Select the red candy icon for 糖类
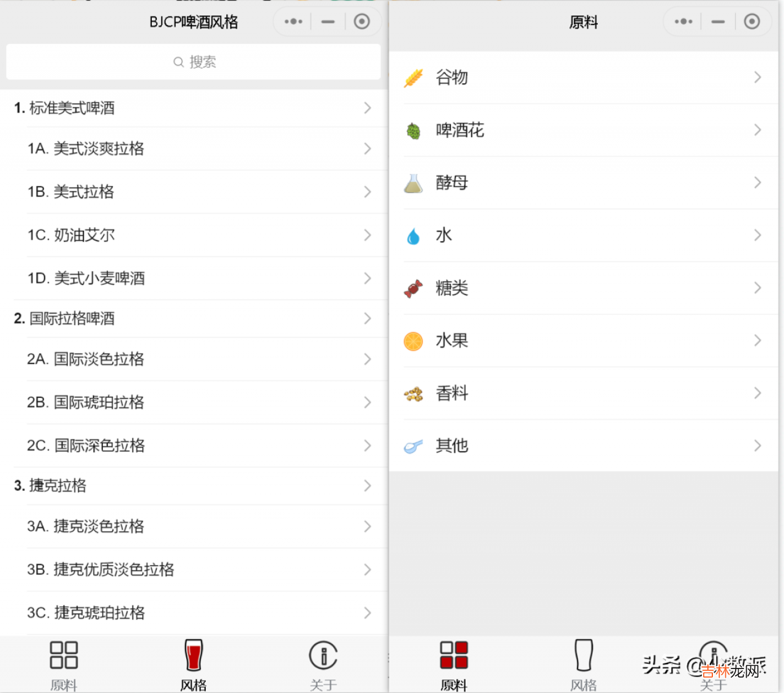 point(413,288)
